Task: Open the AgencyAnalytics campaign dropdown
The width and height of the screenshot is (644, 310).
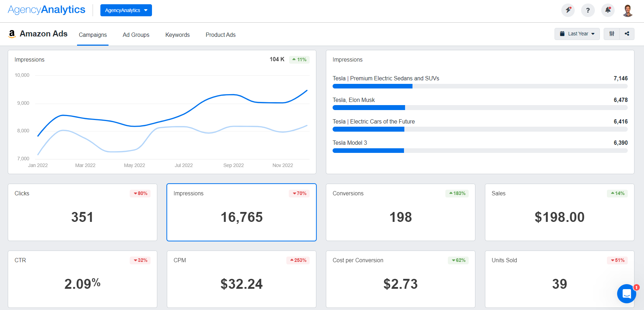Action: [x=126, y=10]
